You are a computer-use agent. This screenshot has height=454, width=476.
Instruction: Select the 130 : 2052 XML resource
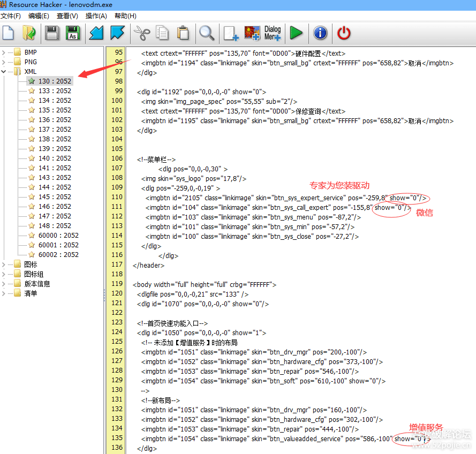click(x=54, y=81)
